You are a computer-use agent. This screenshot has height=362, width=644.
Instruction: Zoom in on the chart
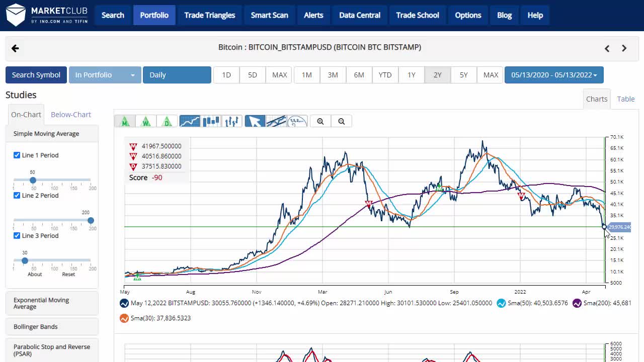(320, 121)
